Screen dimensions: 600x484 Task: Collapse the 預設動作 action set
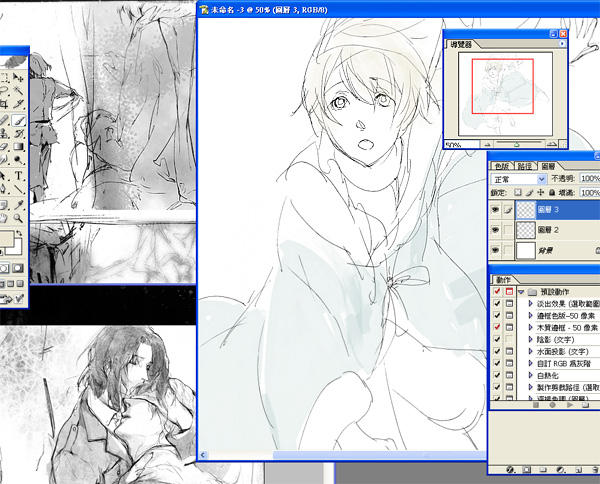pos(521,292)
